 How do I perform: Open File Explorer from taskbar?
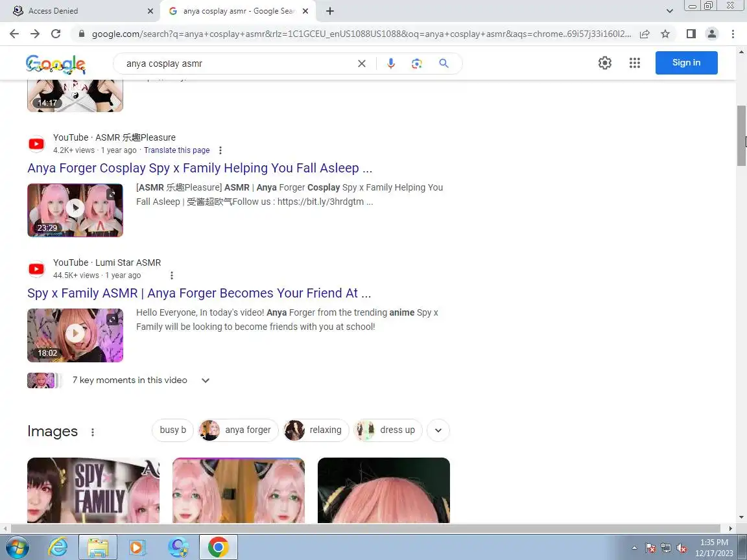(98, 547)
